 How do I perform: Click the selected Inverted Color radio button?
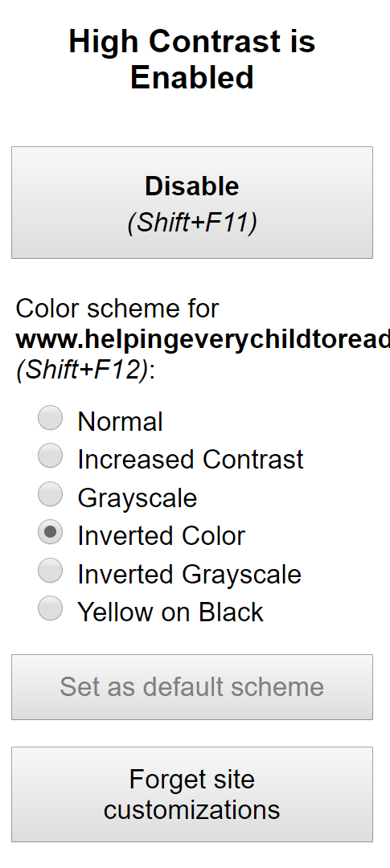coord(50,532)
